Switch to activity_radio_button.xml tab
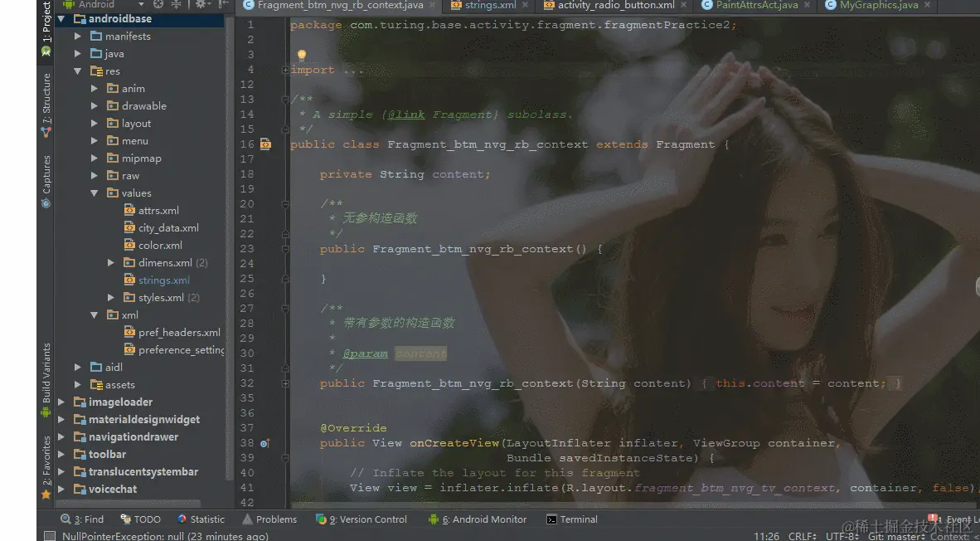Image resolution: width=980 pixels, height=541 pixels. 615,5
